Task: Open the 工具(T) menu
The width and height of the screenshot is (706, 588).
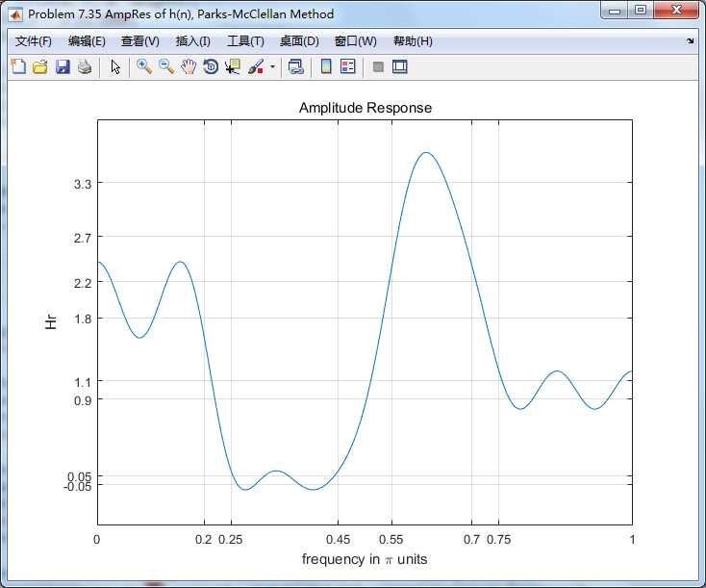Action: pos(245,41)
